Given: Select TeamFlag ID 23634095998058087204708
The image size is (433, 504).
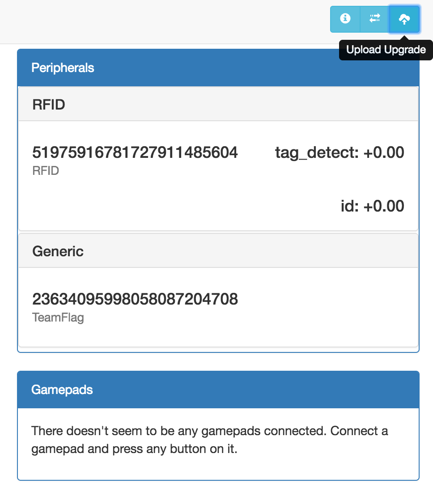Looking at the screenshot, I should point(135,299).
